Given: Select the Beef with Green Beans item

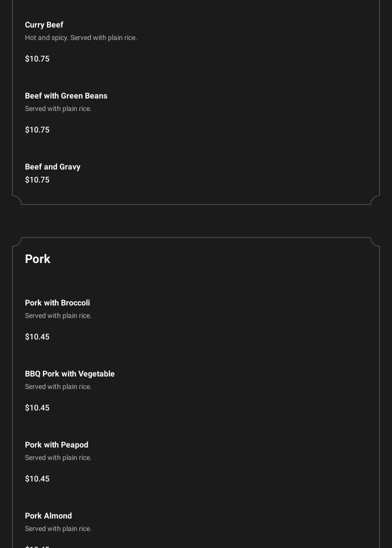Looking at the screenshot, I should tap(66, 96).
